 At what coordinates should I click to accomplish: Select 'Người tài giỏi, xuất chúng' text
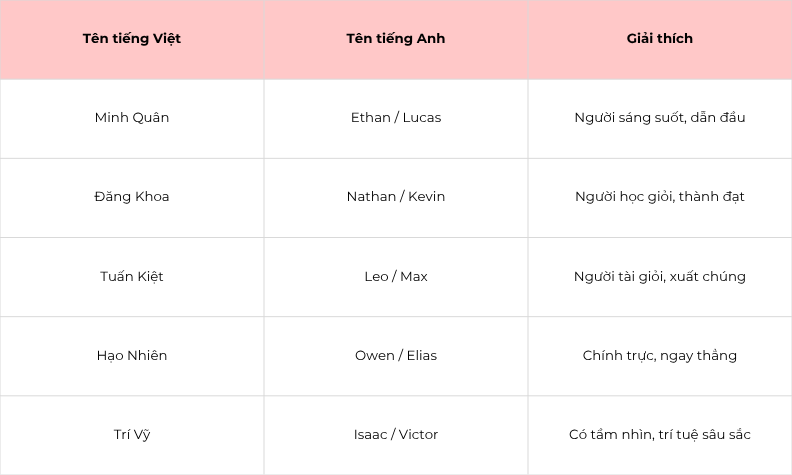pos(660,276)
